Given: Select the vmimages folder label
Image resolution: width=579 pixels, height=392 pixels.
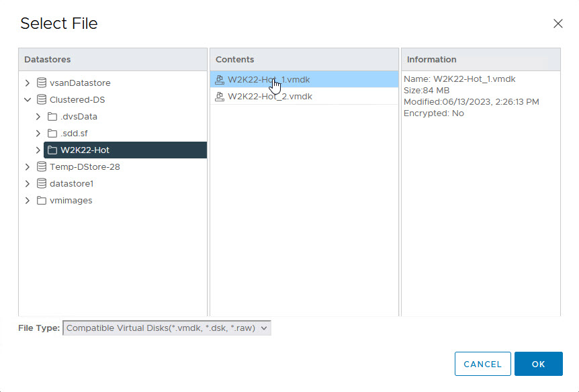Looking at the screenshot, I should pos(71,201).
